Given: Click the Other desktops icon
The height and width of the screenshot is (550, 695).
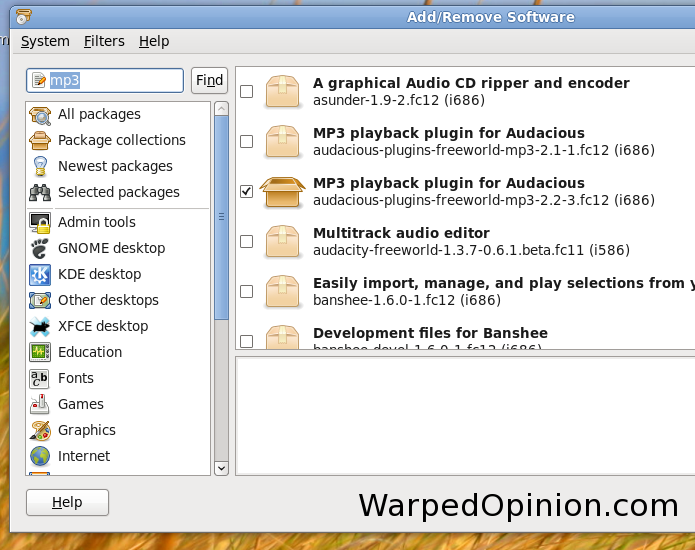Looking at the screenshot, I should (x=40, y=300).
